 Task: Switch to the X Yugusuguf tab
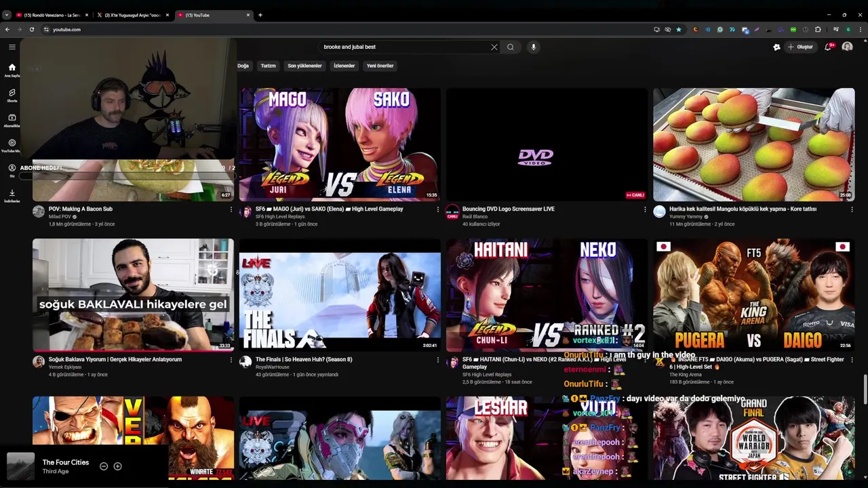point(132,15)
